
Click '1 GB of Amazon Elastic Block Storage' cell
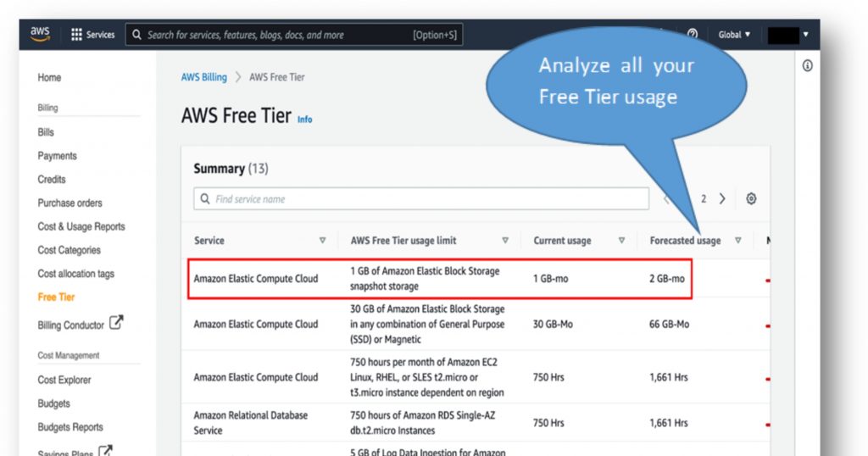pos(425,278)
